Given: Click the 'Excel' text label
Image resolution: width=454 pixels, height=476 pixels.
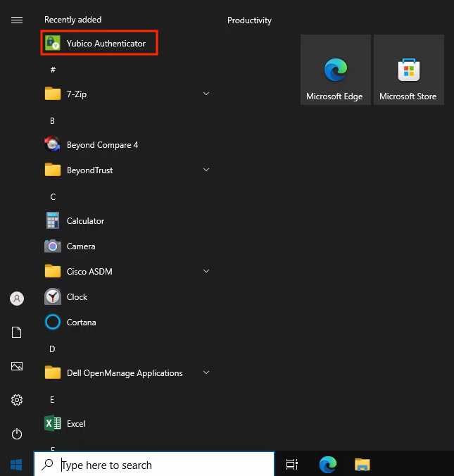Looking at the screenshot, I should [76, 424].
